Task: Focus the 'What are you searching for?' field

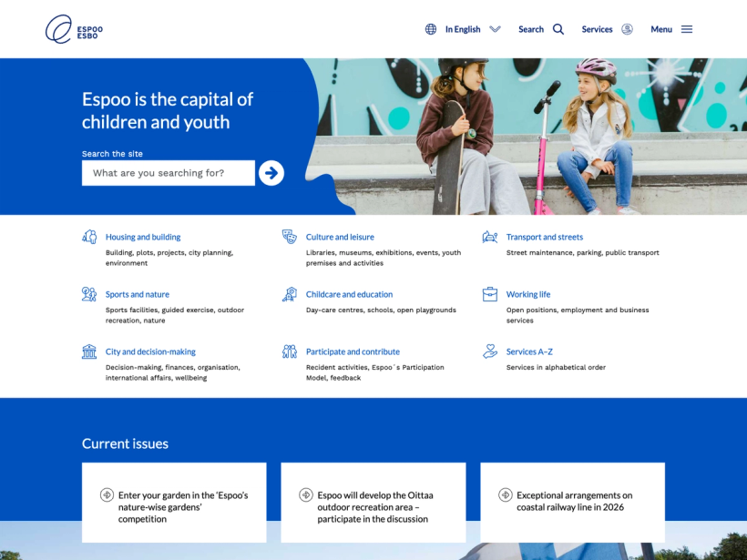Action: click(169, 173)
